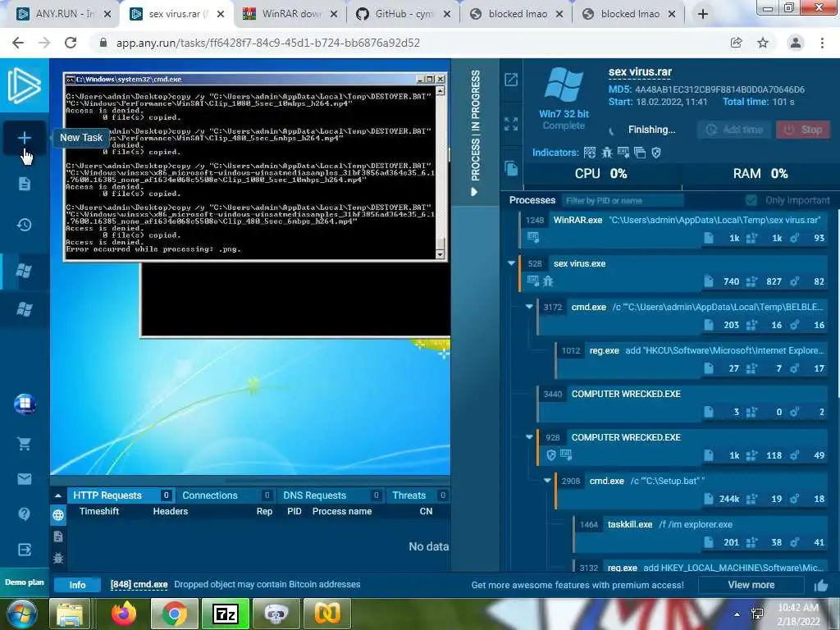Image resolution: width=840 pixels, height=630 pixels.
Task: Click the Info button in status bar
Action: tap(77, 585)
